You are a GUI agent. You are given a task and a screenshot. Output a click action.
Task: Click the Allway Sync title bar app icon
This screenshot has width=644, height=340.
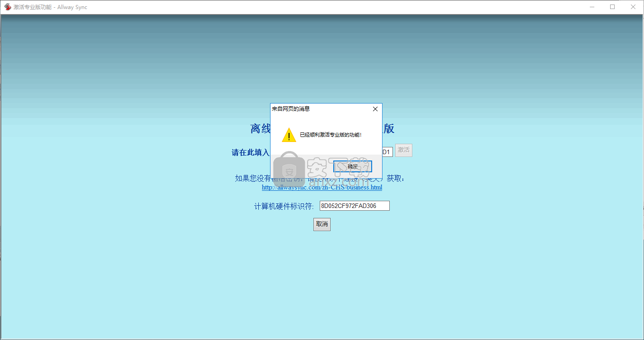7,7
